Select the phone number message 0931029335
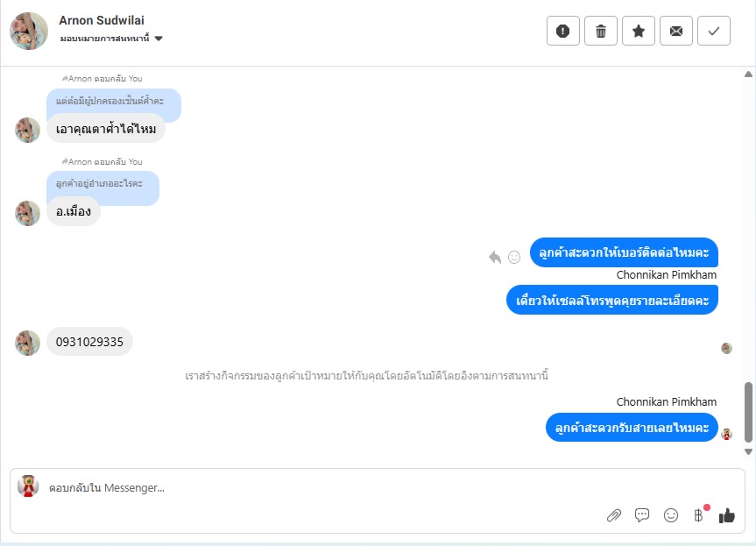The image size is (756, 546). (89, 342)
